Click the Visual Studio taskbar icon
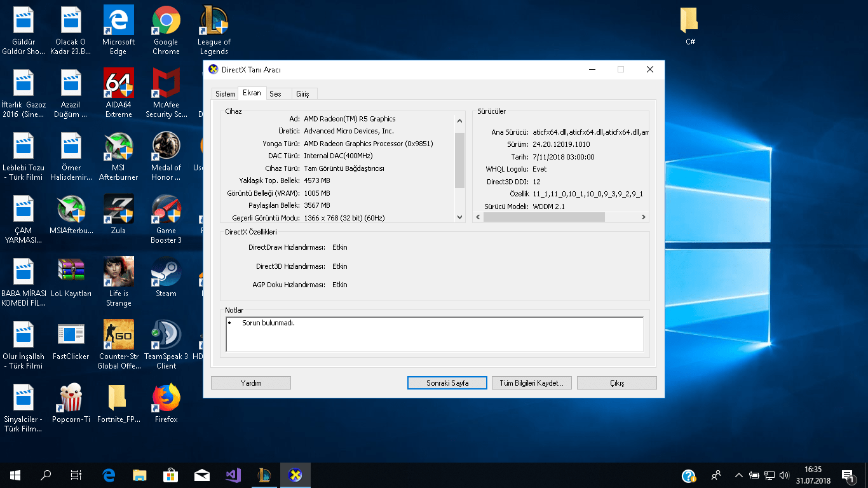The width and height of the screenshot is (868, 488). [233, 475]
